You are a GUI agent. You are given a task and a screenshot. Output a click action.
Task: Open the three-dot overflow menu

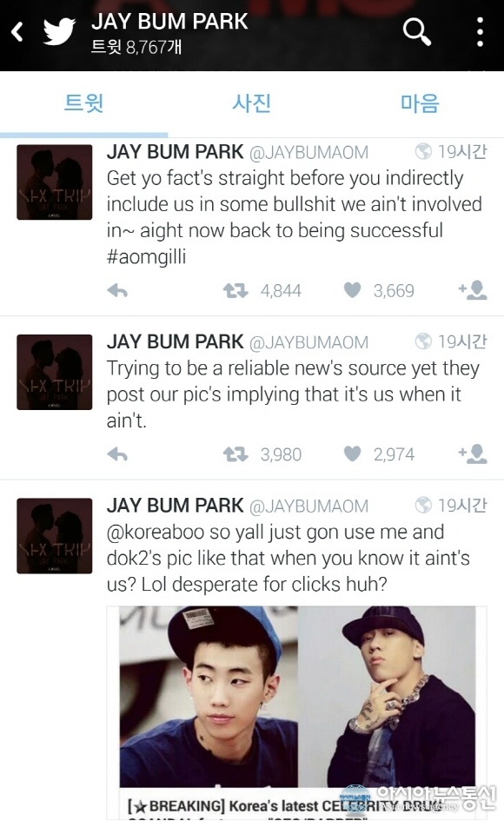480,32
